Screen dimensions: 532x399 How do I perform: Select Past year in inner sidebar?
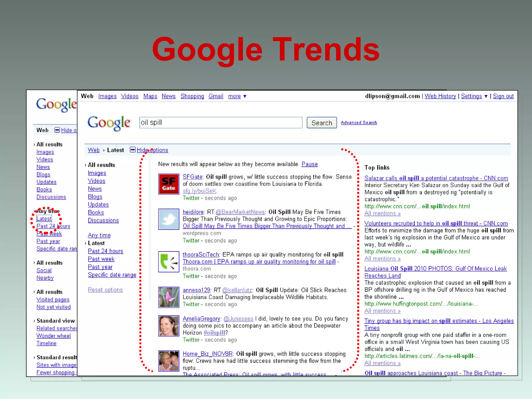point(100,267)
